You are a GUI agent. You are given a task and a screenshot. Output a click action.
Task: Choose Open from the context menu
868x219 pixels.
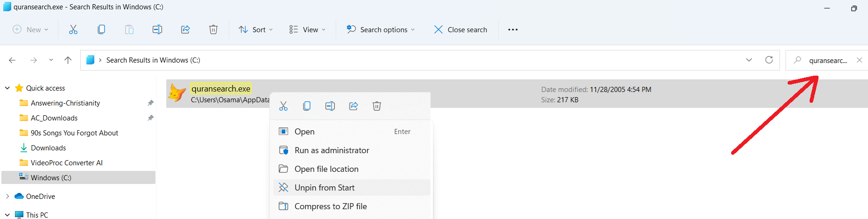click(351, 132)
